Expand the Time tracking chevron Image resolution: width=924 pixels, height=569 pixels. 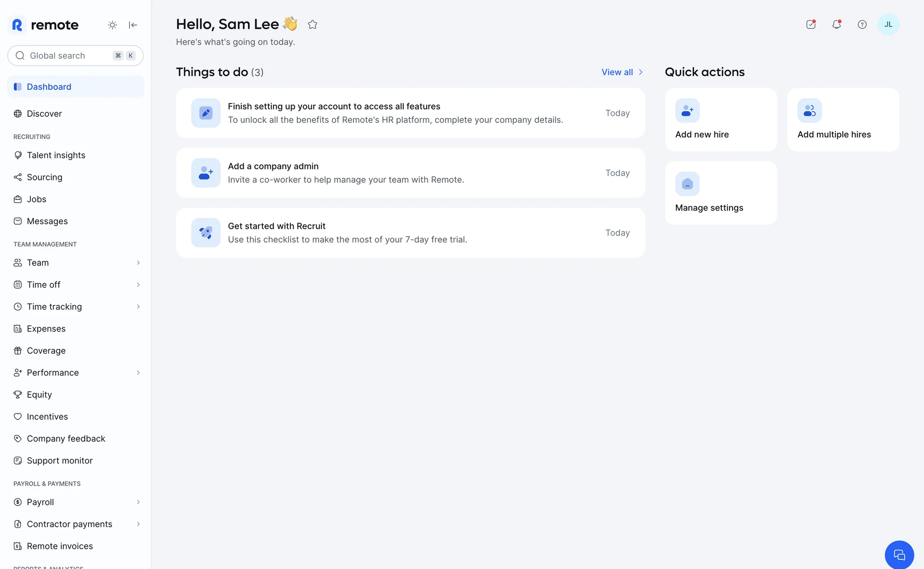pyautogui.click(x=138, y=307)
